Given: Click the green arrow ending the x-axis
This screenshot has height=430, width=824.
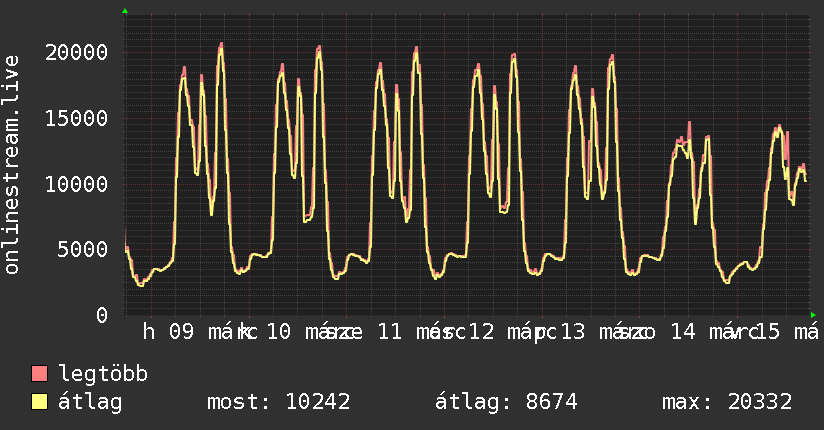Looking at the screenshot, I should coord(813,315).
